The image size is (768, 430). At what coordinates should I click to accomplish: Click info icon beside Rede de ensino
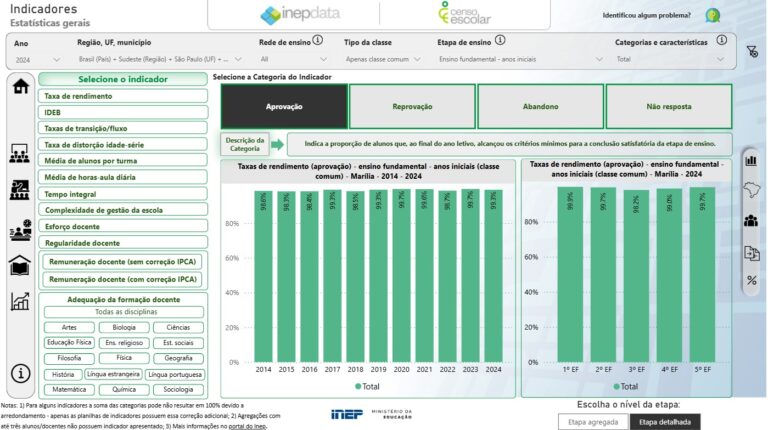[x=318, y=41]
